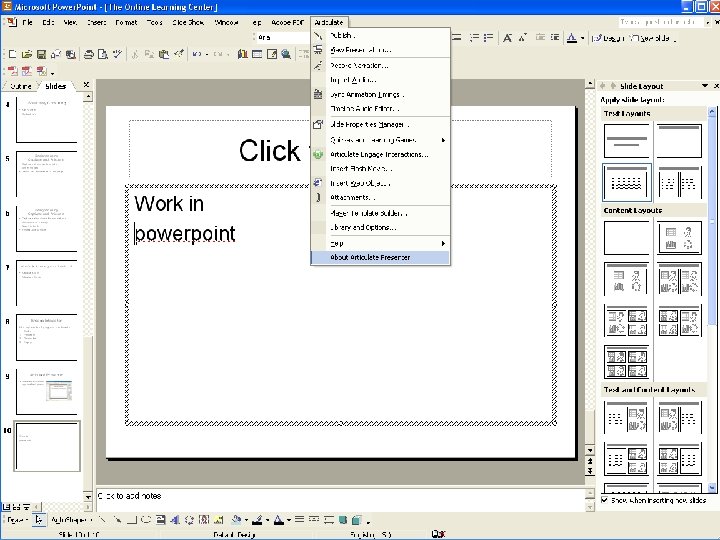This screenshot has height=540, width=720.
Task: Click the New Slide toolbar button
Action: point(650,38)
